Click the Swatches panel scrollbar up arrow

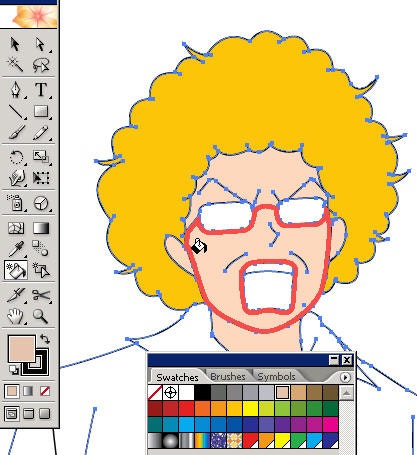[347, 393]
